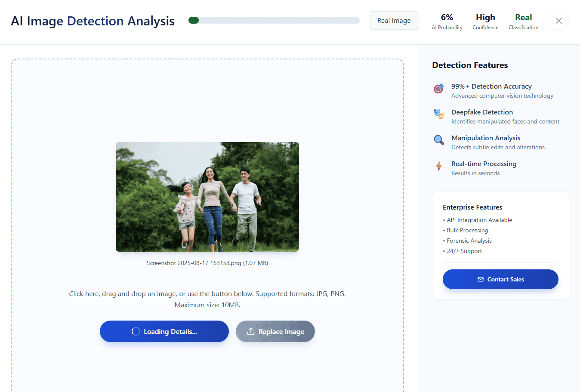Viewport: 580px width, 392px height.
Task: Click API Integration Available list item
Action: [x=478, y=220]
